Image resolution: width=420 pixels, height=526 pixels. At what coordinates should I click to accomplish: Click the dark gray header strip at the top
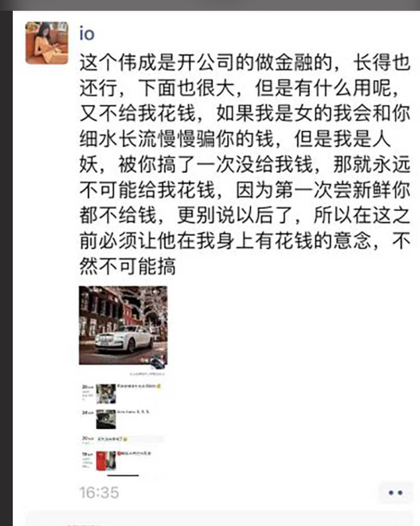(x=210, y=5)
